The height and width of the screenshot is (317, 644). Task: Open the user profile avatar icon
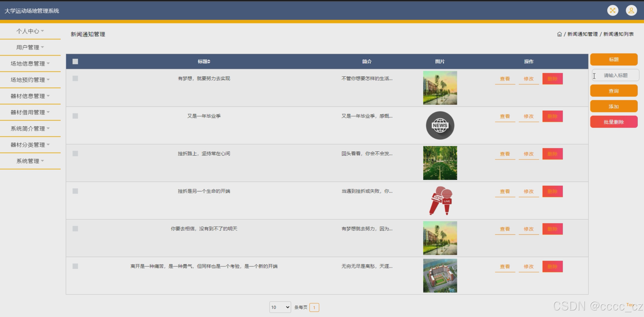tap(631, 11)
